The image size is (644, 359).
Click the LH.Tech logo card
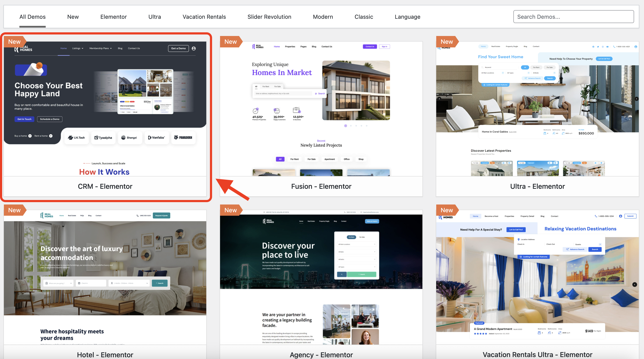(77, 137)
